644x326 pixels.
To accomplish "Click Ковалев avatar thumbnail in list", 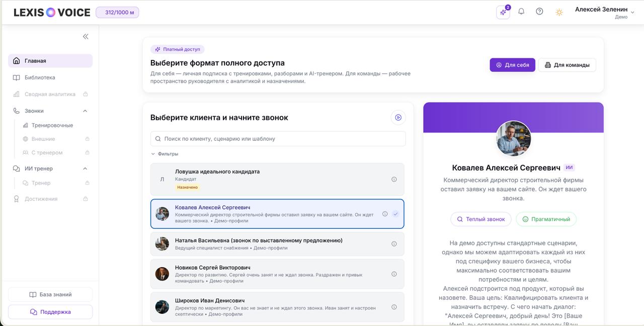I will coord(162,214).
